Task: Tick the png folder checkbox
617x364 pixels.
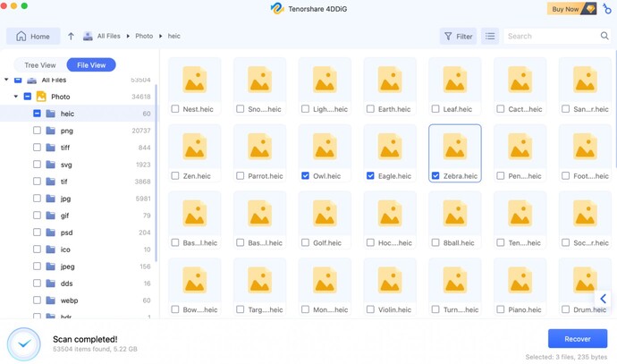Action: click(37, 131)
